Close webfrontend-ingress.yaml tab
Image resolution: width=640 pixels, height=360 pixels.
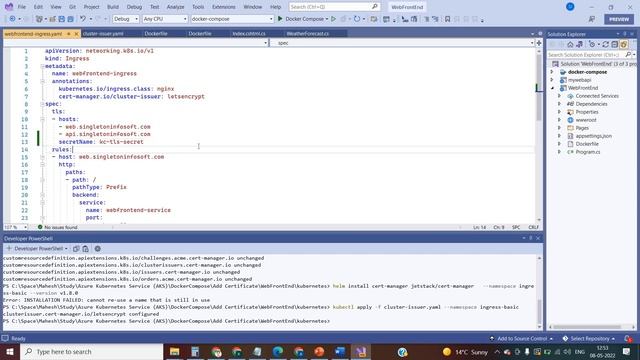(x=76, y=34)
